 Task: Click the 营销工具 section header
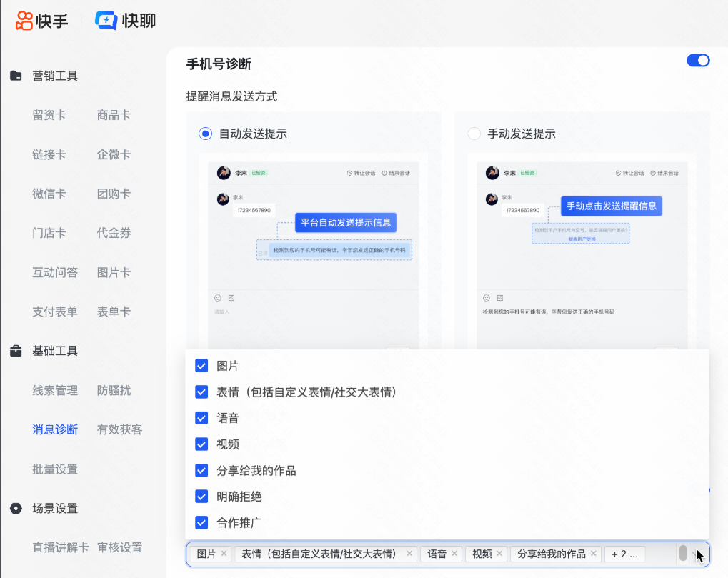tap(55, 76)
